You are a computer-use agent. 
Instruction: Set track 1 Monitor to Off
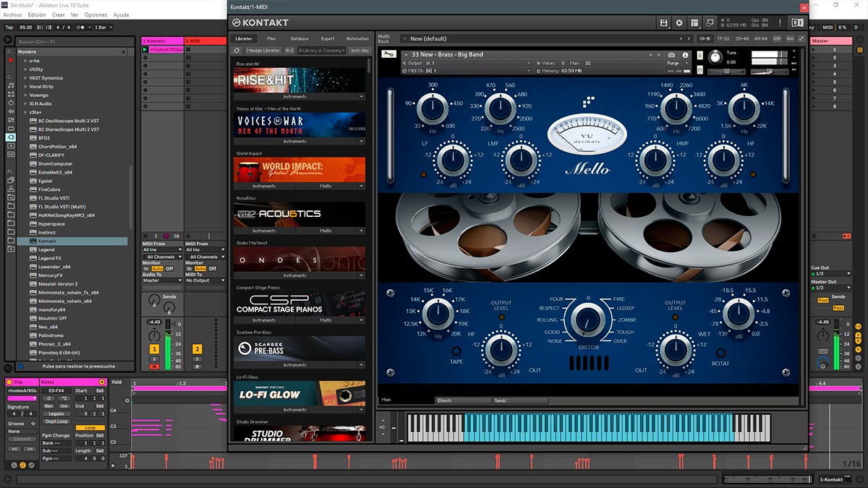coord(170,269)
